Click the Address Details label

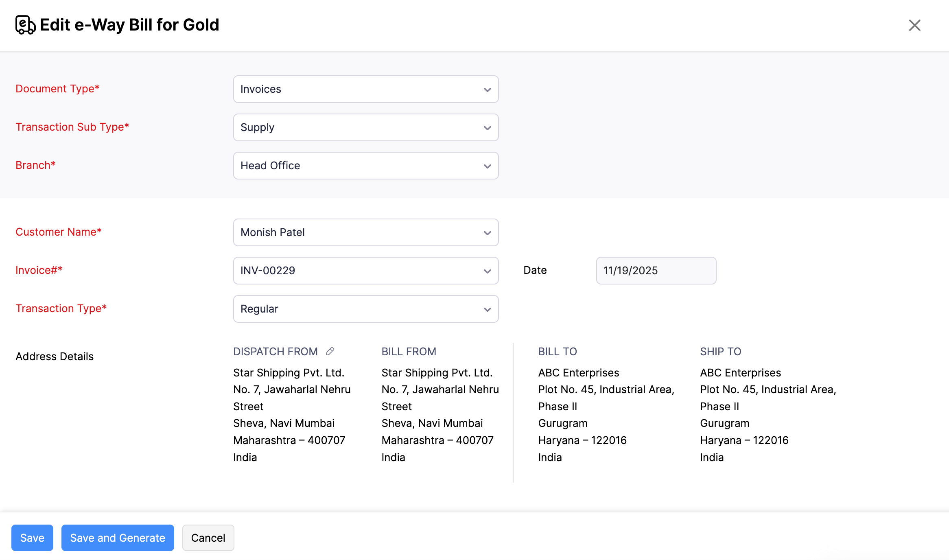tap(54, 356)
